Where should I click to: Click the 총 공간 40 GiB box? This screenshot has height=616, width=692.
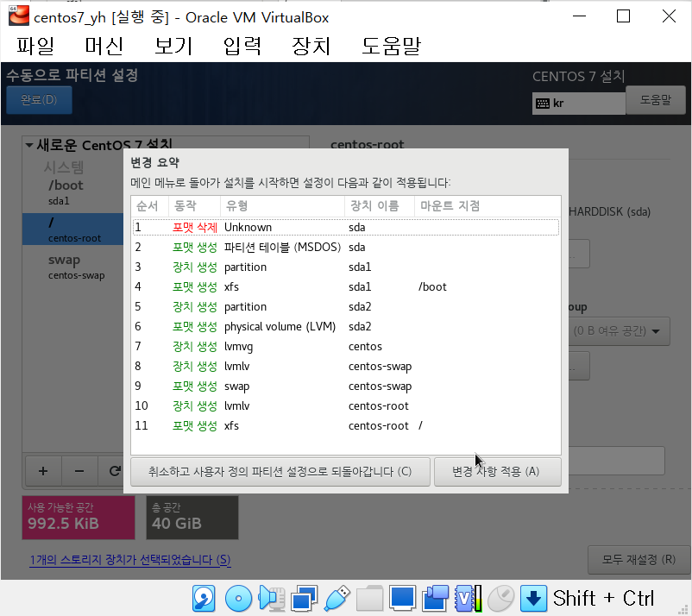click(192, 518)
